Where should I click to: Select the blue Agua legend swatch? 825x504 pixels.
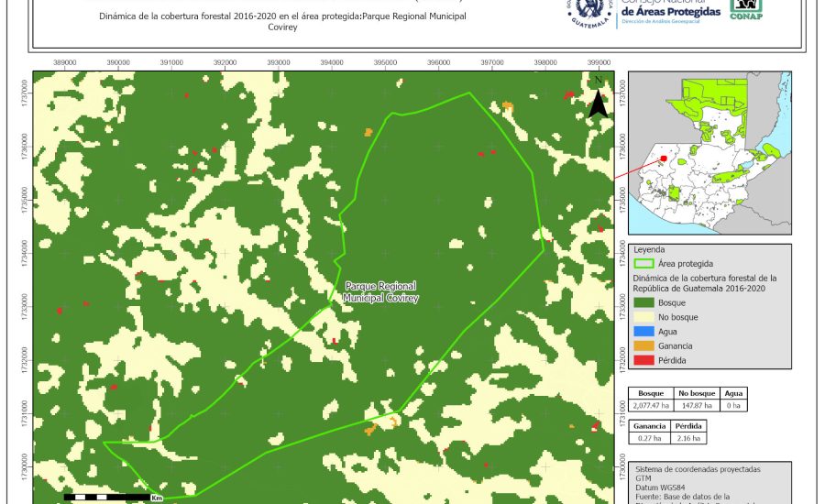click(x=643, y=332)
